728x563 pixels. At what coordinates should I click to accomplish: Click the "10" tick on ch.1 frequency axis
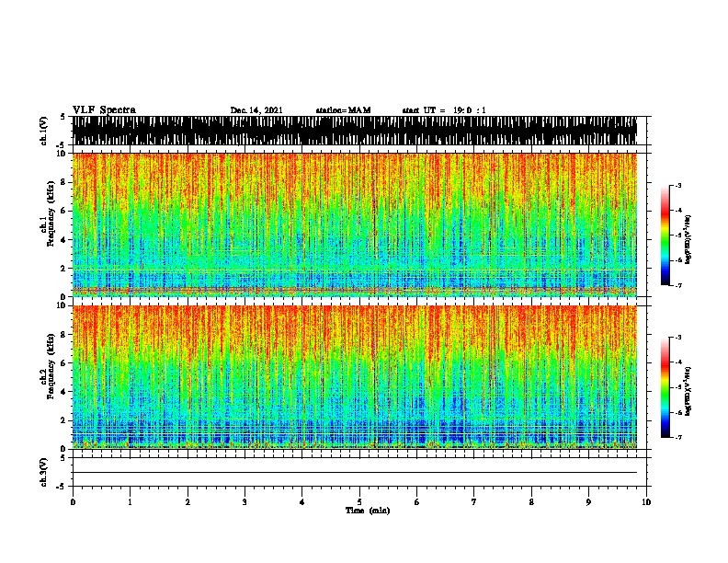(x=62, y=154)
